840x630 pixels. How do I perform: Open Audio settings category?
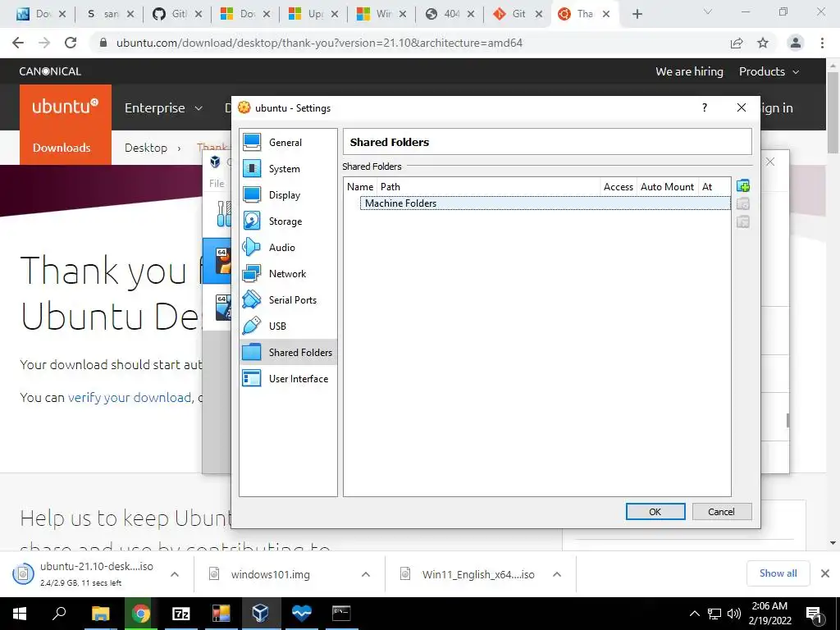[288, 248]
